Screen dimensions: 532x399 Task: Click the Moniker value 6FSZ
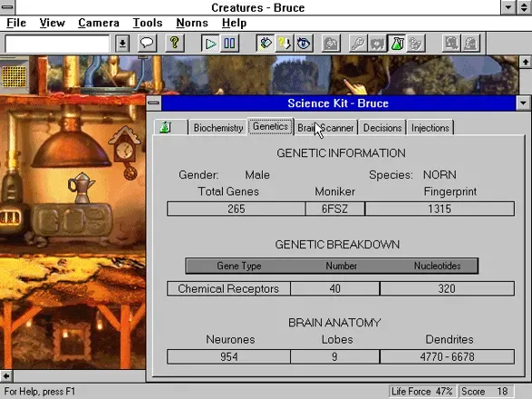click(334, 209)
